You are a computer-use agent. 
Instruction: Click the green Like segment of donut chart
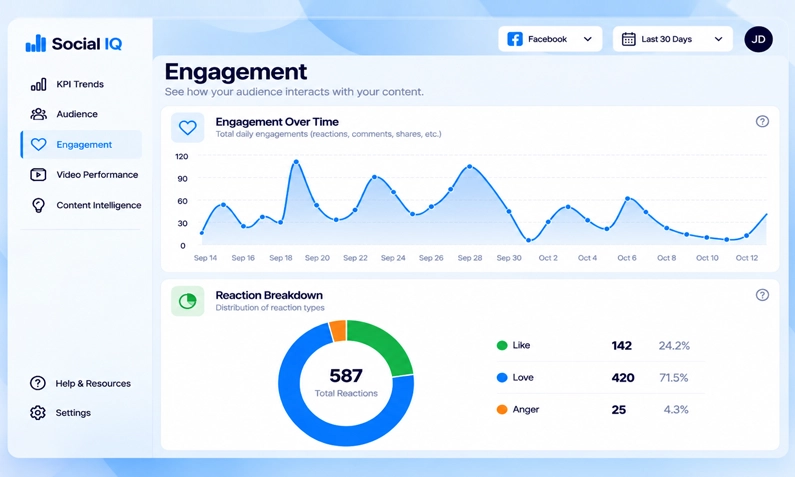(386, 345)
